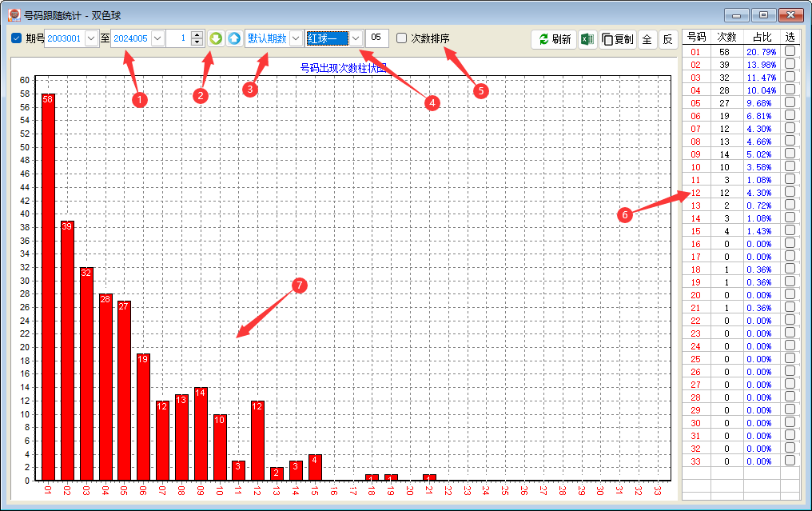This screenshot has height=511, width=812.
Task: Tick the selection checkbox for number 12
Action: (x=790, y=193)
